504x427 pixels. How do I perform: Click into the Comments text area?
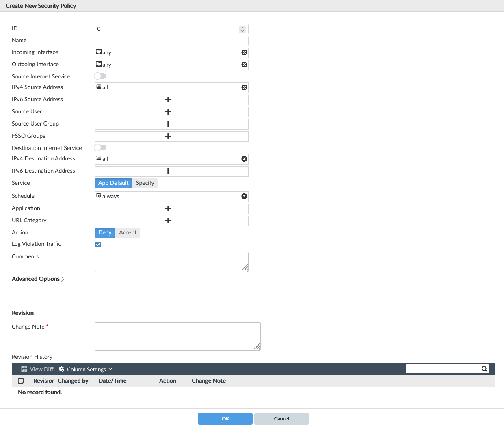171,262
